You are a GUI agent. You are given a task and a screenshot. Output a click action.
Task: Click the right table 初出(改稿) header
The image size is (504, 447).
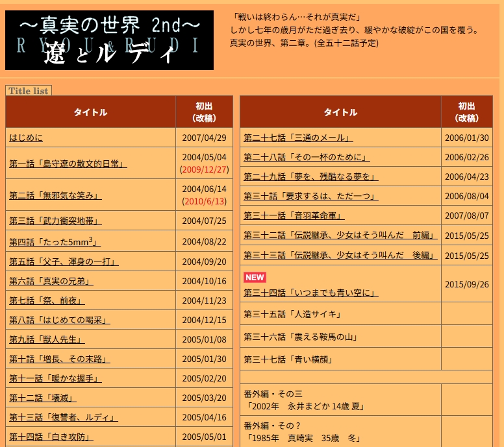pyautogui.click(x=467, y=112)
